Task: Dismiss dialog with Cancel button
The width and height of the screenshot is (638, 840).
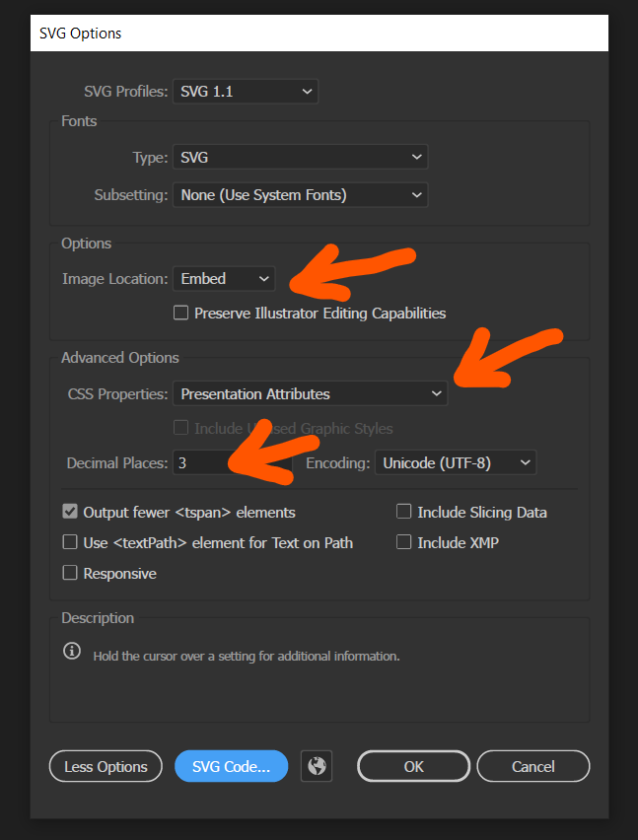Action: [x=532, y=766]
